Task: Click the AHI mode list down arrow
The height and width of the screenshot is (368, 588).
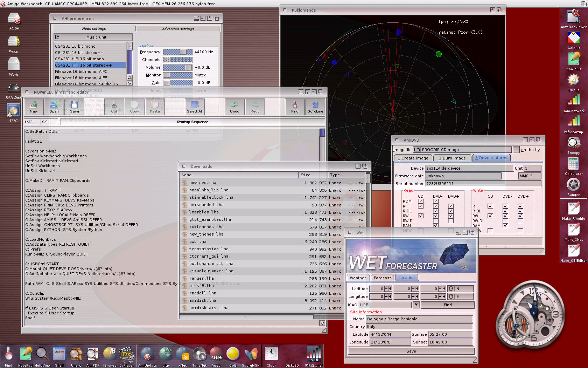Action: pos(130,83)
